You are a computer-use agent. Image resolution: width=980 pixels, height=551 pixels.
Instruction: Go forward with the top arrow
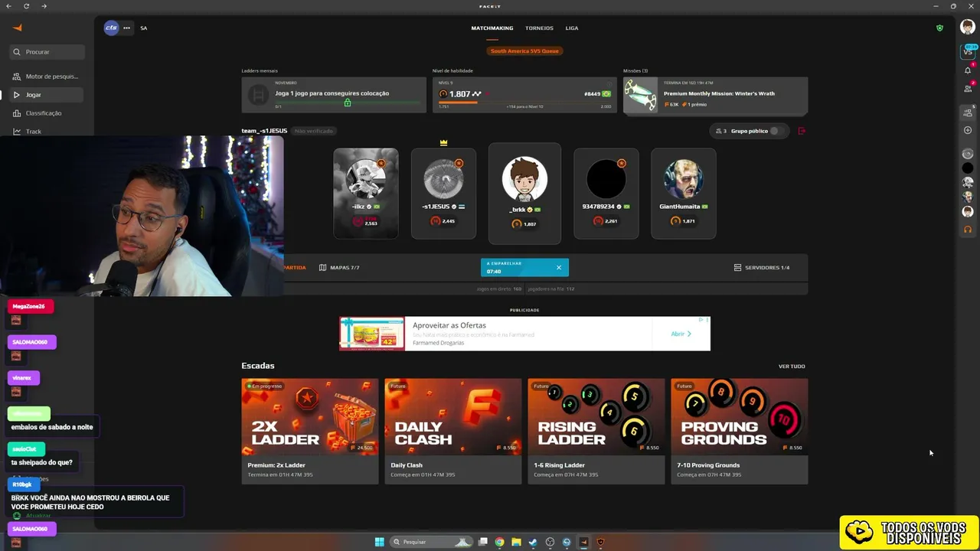tap(44, 6)
